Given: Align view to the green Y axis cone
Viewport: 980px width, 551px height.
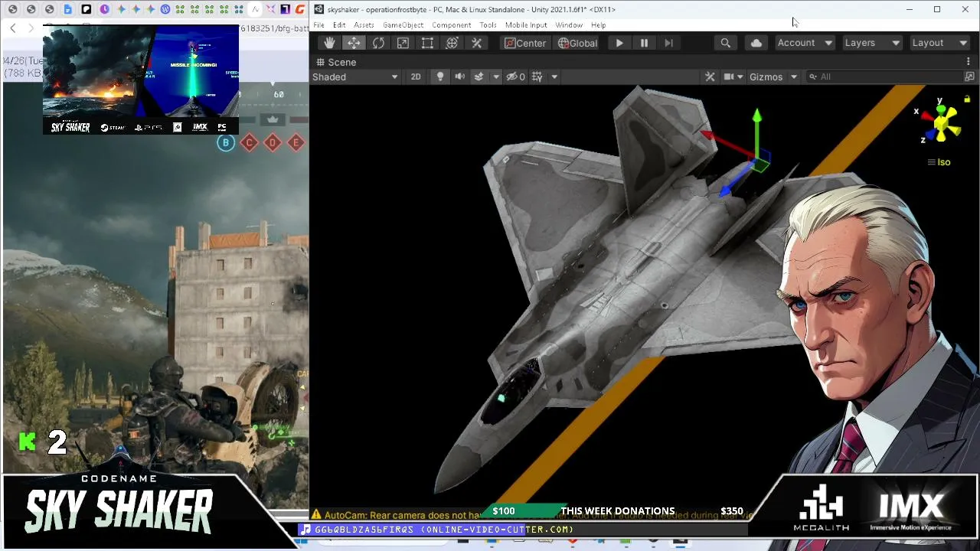Looking at the screenshot, I should (x=941, y=109).
